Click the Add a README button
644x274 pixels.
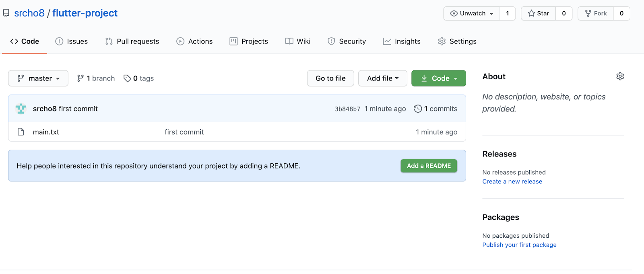pos(429,166)
